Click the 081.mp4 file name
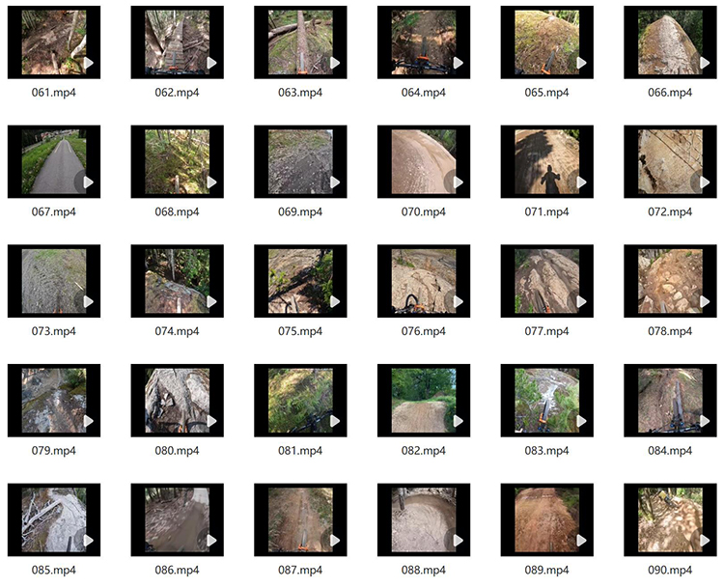 click(300, 450)
